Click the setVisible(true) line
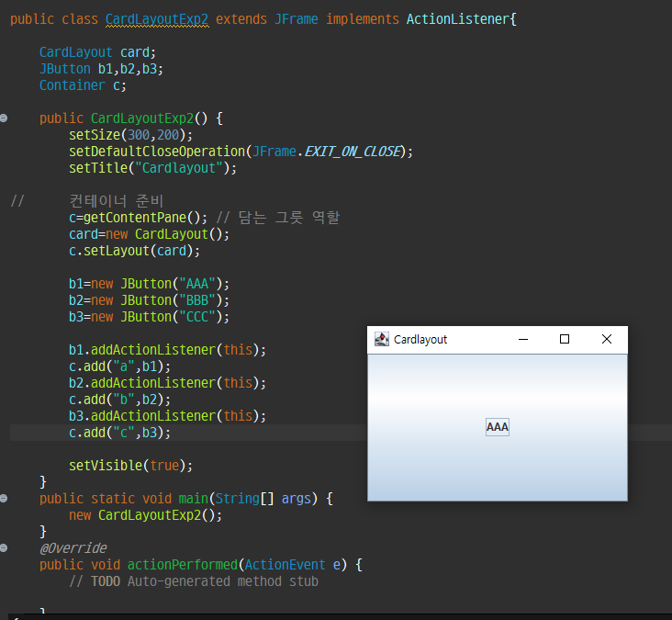This screenshot has width=672, height=620. pos(130,466)
